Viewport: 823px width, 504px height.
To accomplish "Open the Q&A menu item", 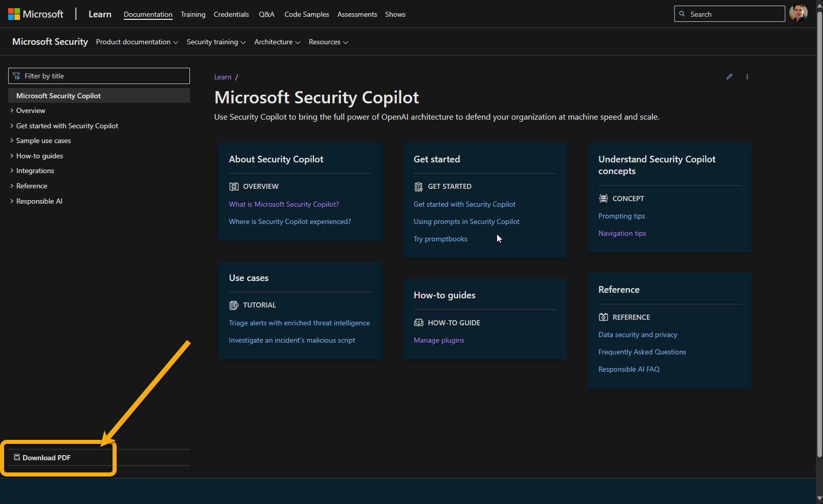I will coord(266,14).
